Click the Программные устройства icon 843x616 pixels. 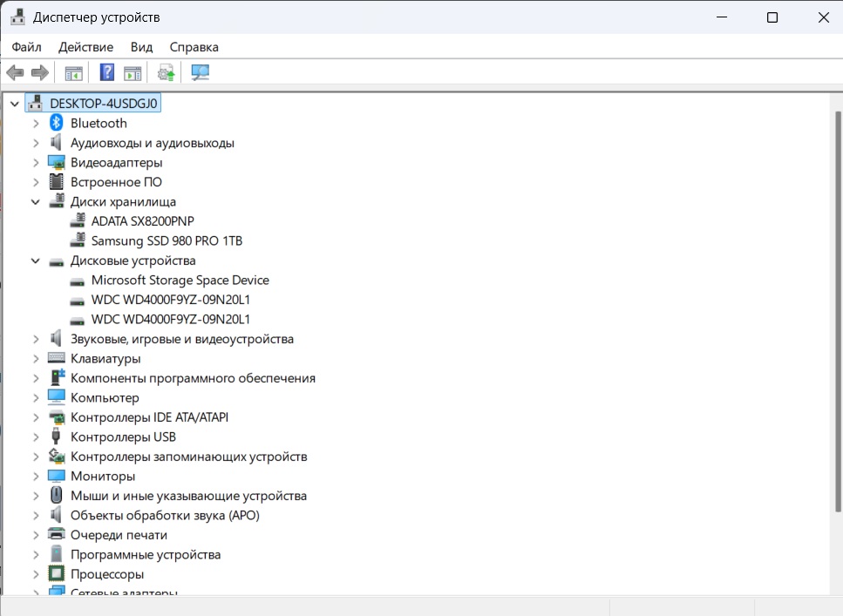point(57,554)
